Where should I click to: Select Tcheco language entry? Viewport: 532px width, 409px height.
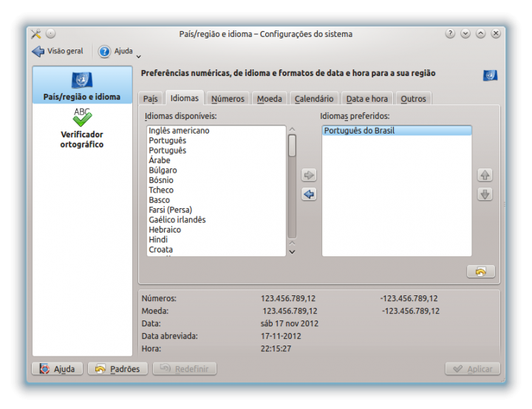pyautogui.click(x=216, y=190)
